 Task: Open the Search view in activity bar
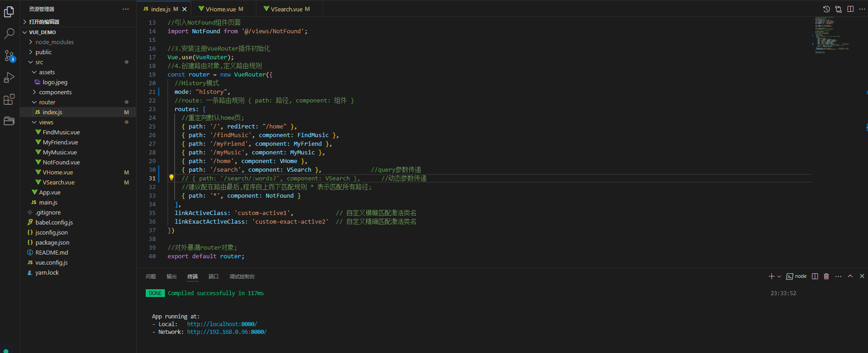(9, 34)
